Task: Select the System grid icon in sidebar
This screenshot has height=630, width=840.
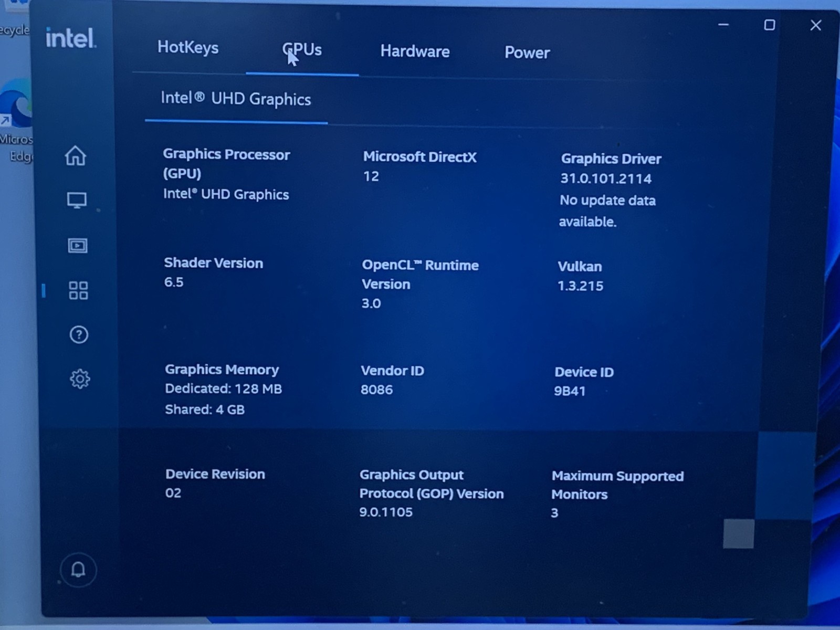Action: coord(78,290)
